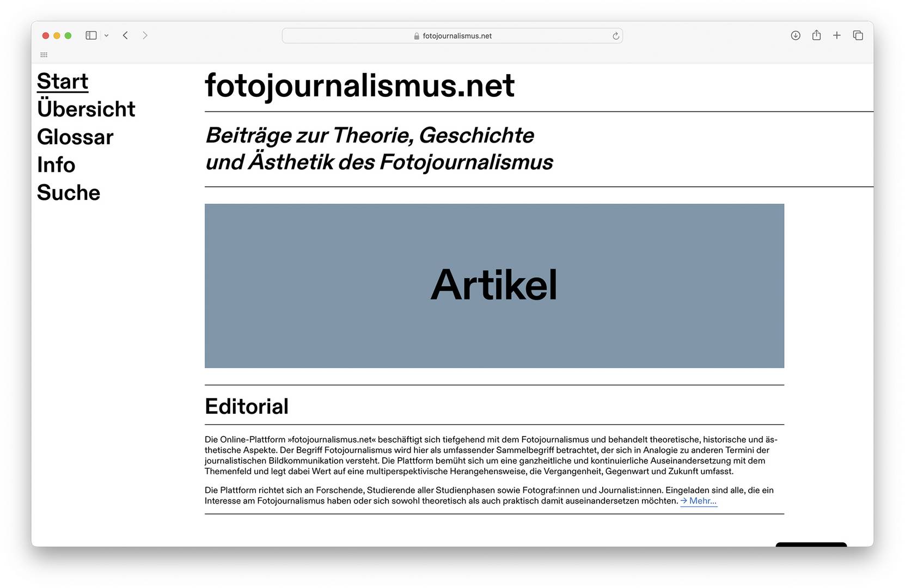Follow the Mehr... link
This screenshot has height=588, width=905.
[699, 501]
